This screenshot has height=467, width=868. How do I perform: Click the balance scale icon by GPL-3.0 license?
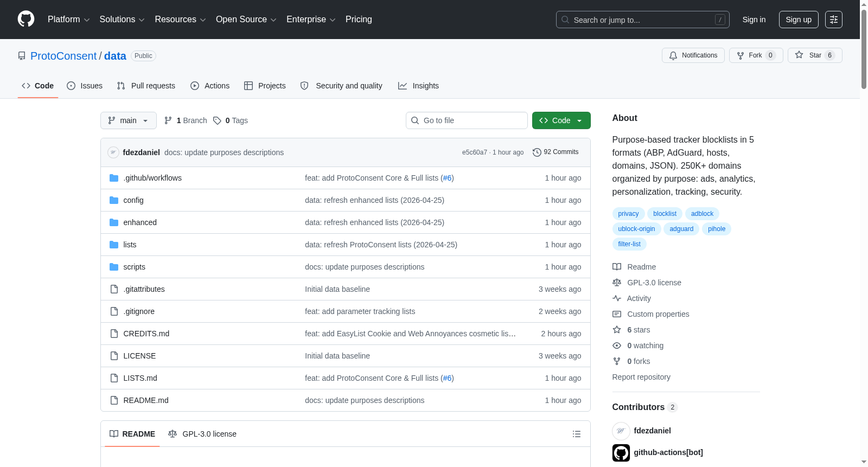click(617, 283)
